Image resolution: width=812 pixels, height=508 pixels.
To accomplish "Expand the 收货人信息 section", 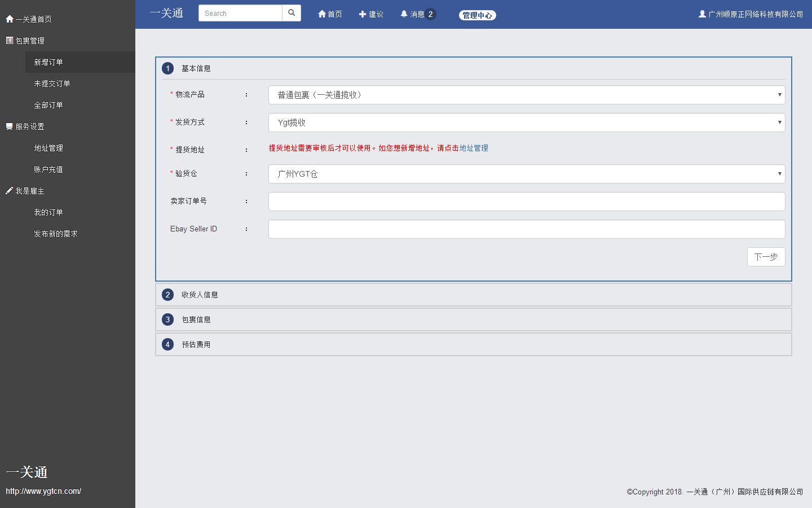I will coord(474,295).
